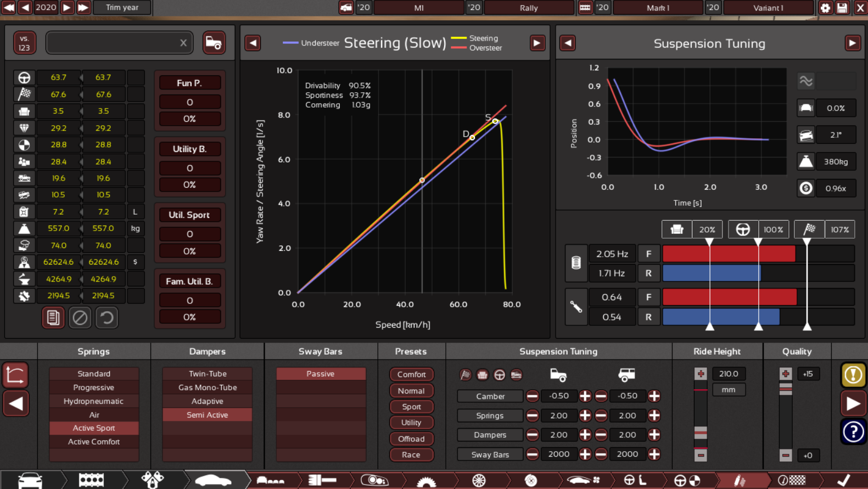Open the interior seat and steering tab
Screen dimensions: 868x489
[x=635, y=480]
